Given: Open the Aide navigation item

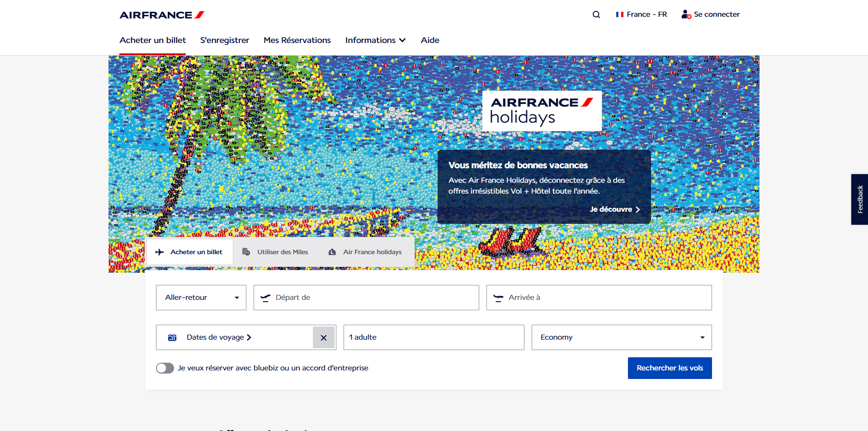Looking at the screenshot, I should point(430,40).
